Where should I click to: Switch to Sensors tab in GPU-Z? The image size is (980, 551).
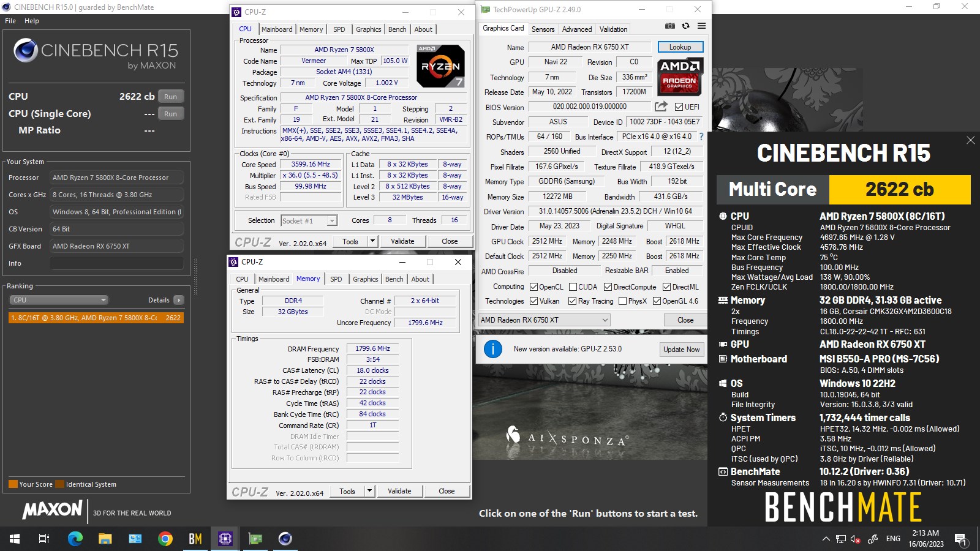543,29
